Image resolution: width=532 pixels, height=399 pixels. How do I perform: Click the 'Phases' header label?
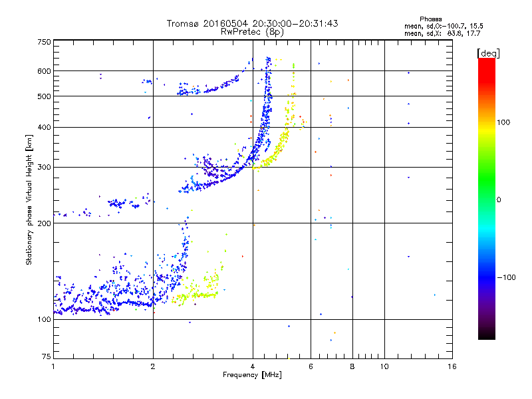[430, 19]
